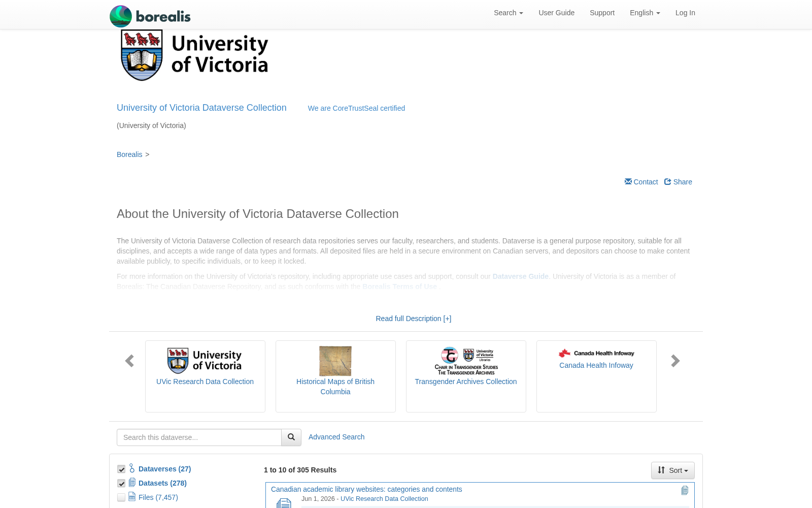Click the Dataverses (27) facet label
This screenshot has width=812, height=508.
pyautogui.click(x=164, y=469)
